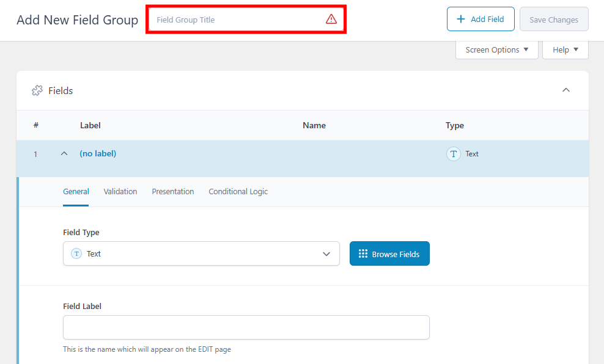Open the Conditional Logic tab
The width and height of the screenshot is (604, 364).
pyautogui.click(x=238, y=192)
